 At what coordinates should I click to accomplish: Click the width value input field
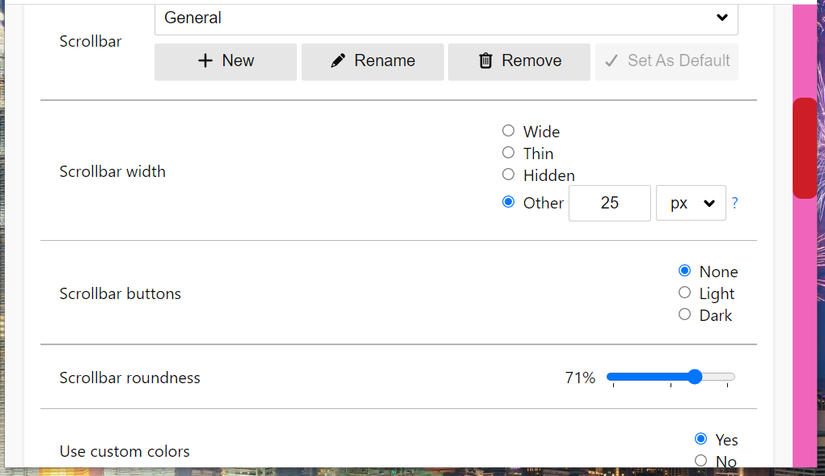(609, 203)
